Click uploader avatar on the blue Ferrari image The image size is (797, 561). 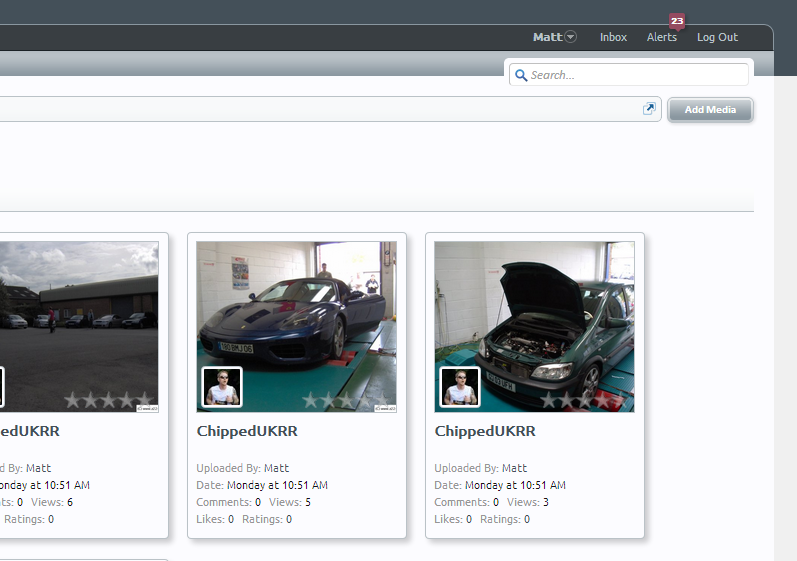[222, 387]
